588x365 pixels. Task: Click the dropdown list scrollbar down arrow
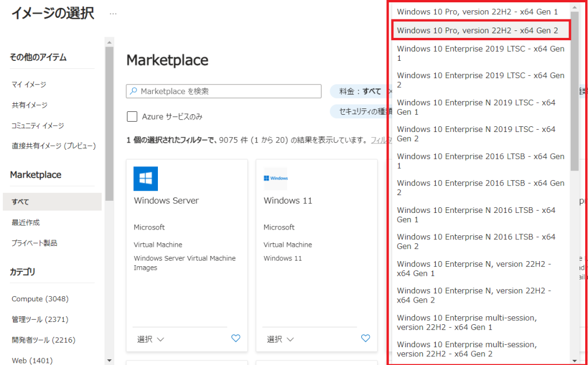(x=574, y=360)
